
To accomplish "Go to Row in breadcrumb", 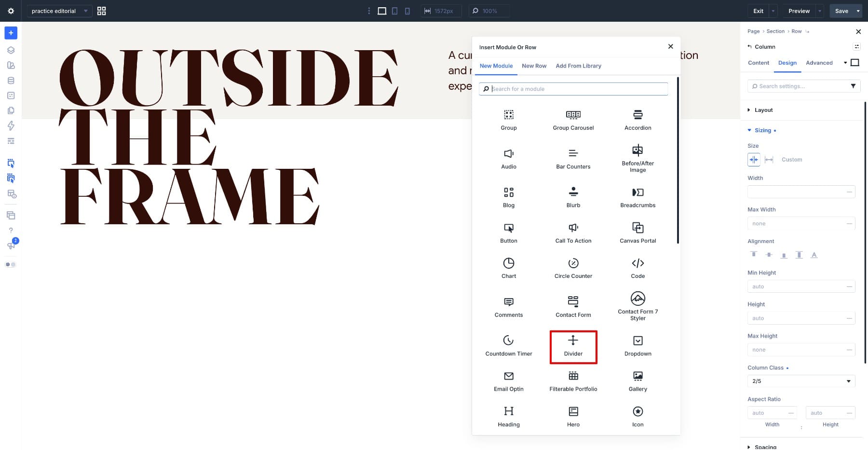I will [x=796, y=31].
